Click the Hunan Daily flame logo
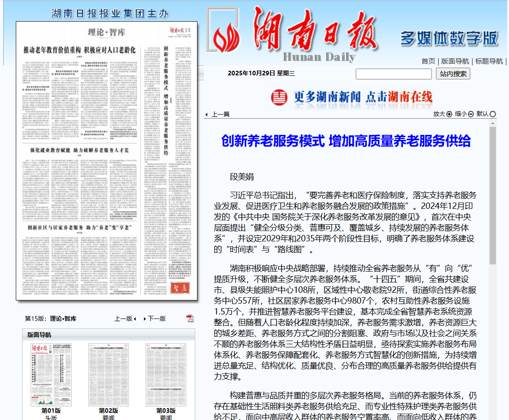509x420 pixels. click(226, 36)
